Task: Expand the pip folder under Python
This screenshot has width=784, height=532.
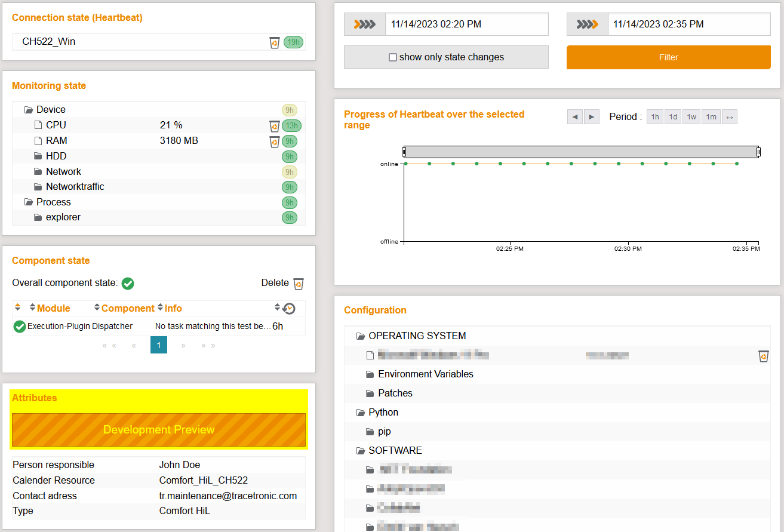Action: [x=370, y=432]
